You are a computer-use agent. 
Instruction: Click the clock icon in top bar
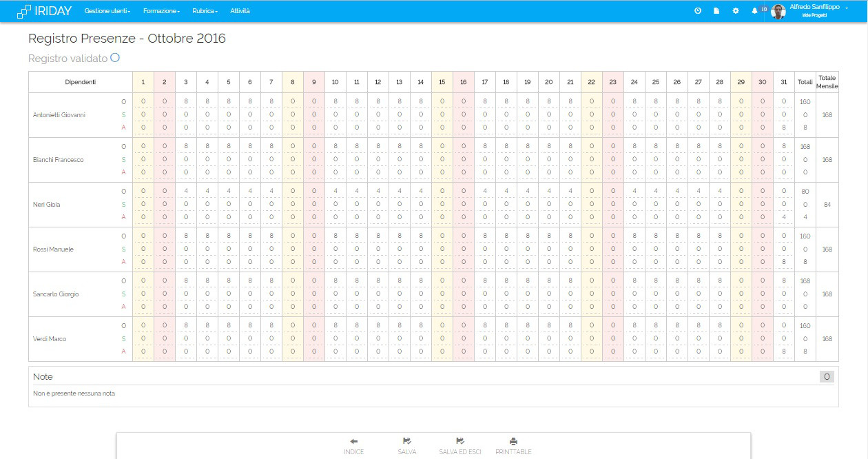698,11
